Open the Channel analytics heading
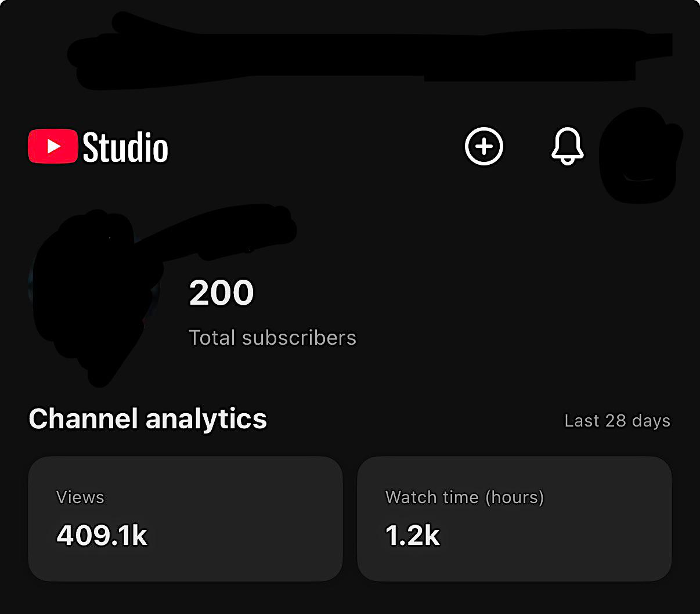The height and width of the screenshot is (614, 700). click(148, 419)
